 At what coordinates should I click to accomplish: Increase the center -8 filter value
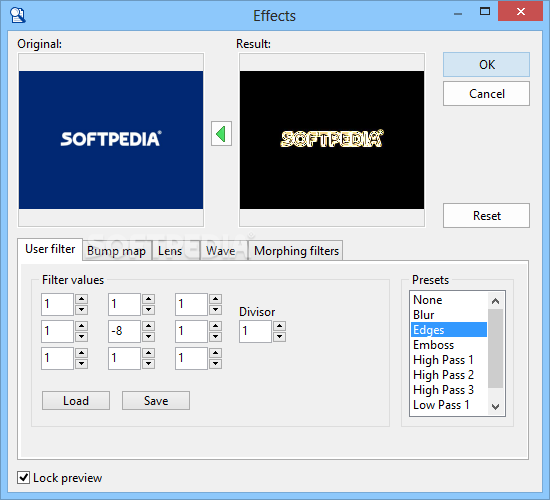[149, 326]
